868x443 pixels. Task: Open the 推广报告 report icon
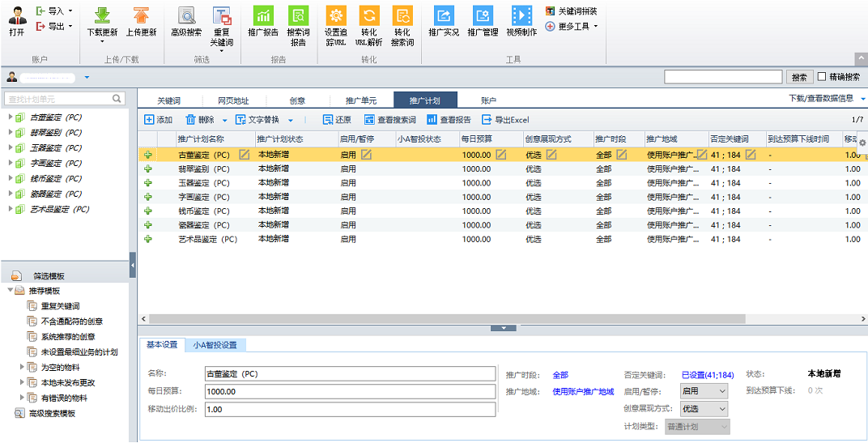click(263, 15)
